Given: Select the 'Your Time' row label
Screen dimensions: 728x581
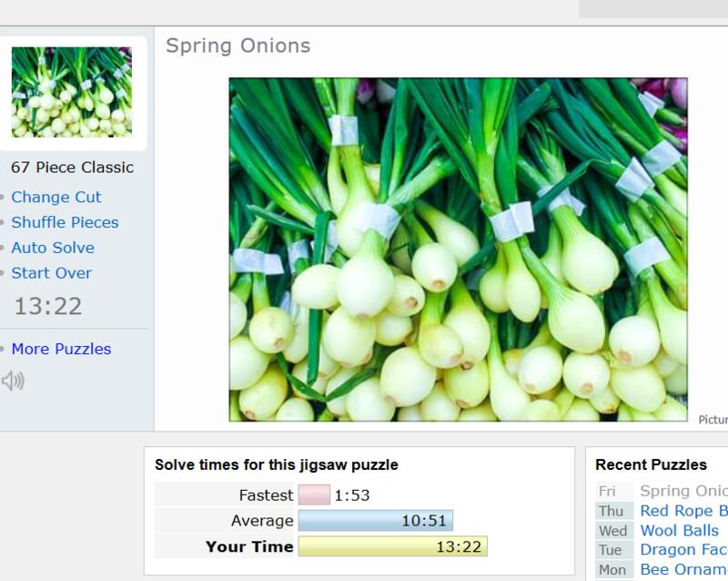Looking at the screenshot, I should pyautogui.click(x=249, y=546).
